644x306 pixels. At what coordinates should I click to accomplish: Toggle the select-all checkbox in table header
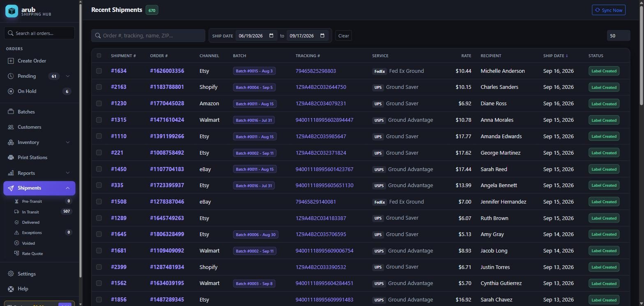click(x=99, y=56)
